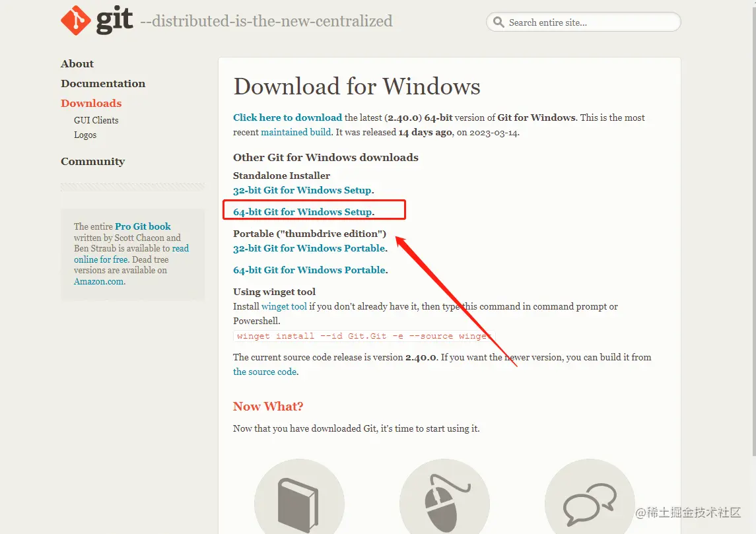This screenshot has width=756, height=534.
Task: Click the 'Now What?' heading
Action: click(x=268, y=407)
